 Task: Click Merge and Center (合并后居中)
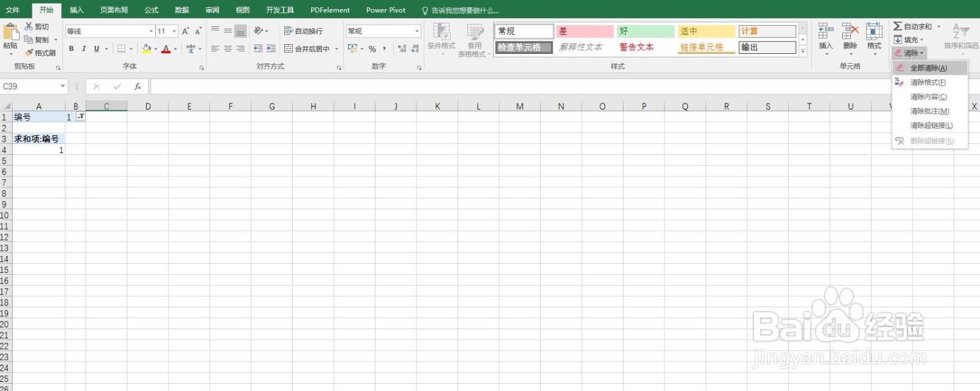coord(307,48)
